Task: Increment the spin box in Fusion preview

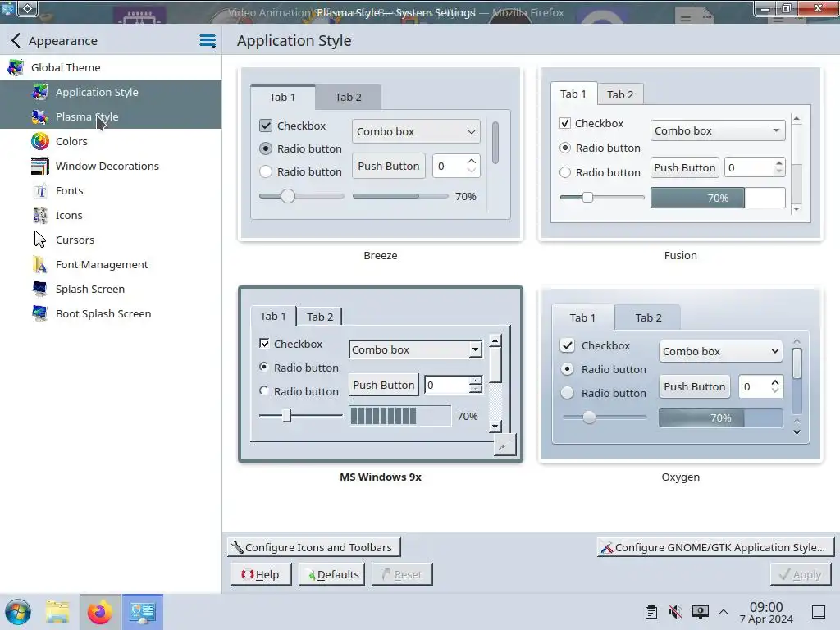Action: tap(779, 163)
